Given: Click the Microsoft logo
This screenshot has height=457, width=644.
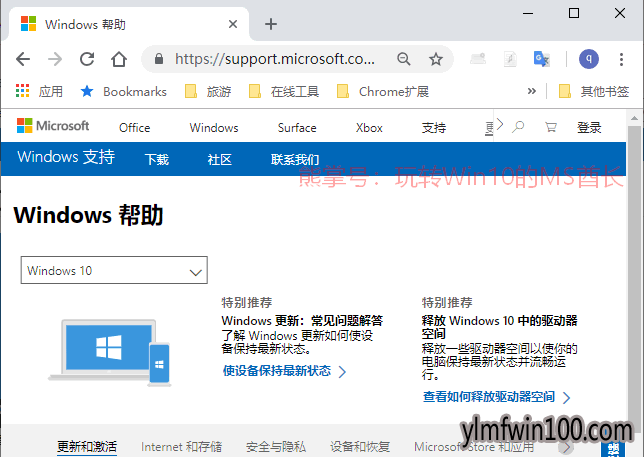Looking at the screenshot, I should [53, 126].
